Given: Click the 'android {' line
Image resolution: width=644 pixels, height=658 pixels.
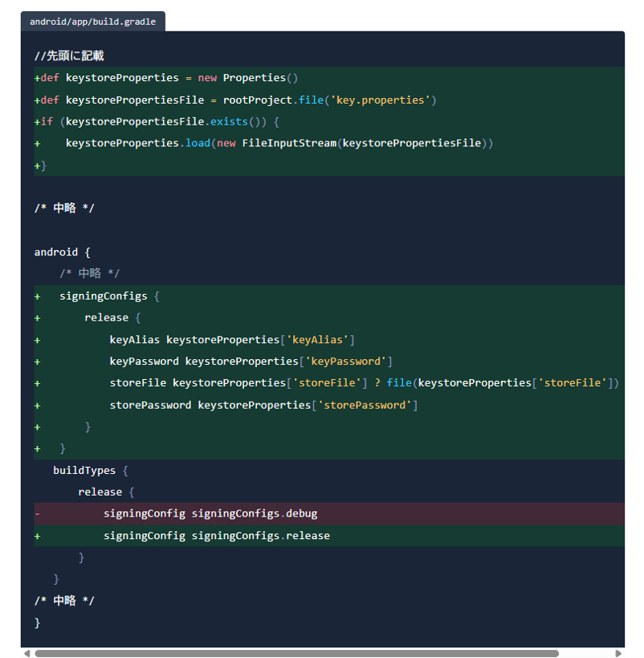Looking at the screenshot, I should click(x=62, y=252).
